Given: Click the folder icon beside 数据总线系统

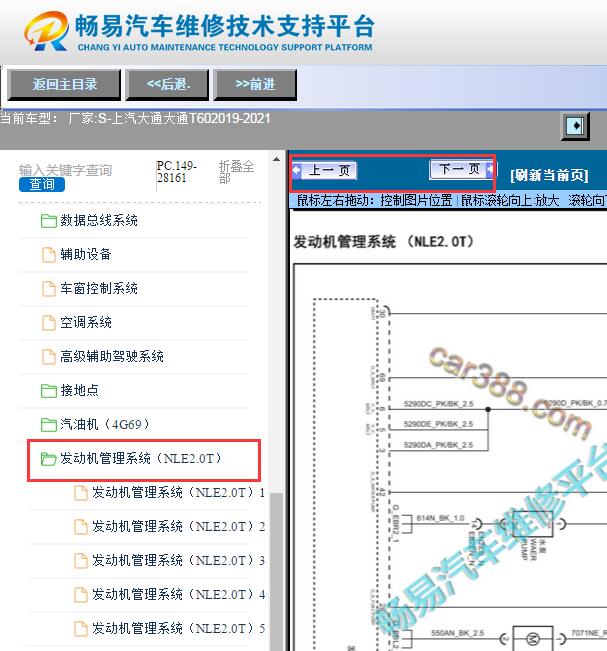Looking at the screenshot, I should point(49,221).
